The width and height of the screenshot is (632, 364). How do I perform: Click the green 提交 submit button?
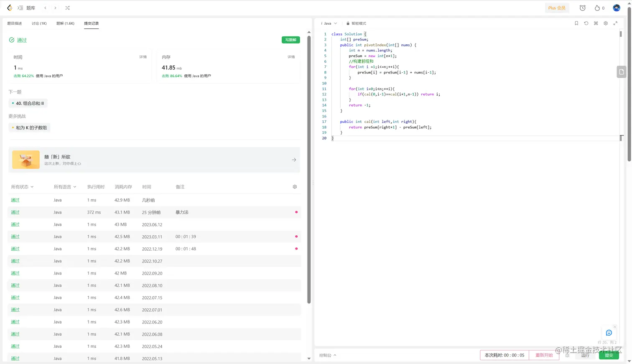[x=609, y=355]
